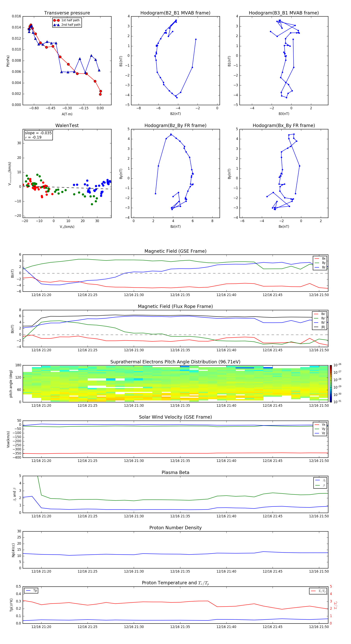Select By' in Flux Rope Frame legend
The width and height of the screenshot is (351, 644).
[320, 318]
